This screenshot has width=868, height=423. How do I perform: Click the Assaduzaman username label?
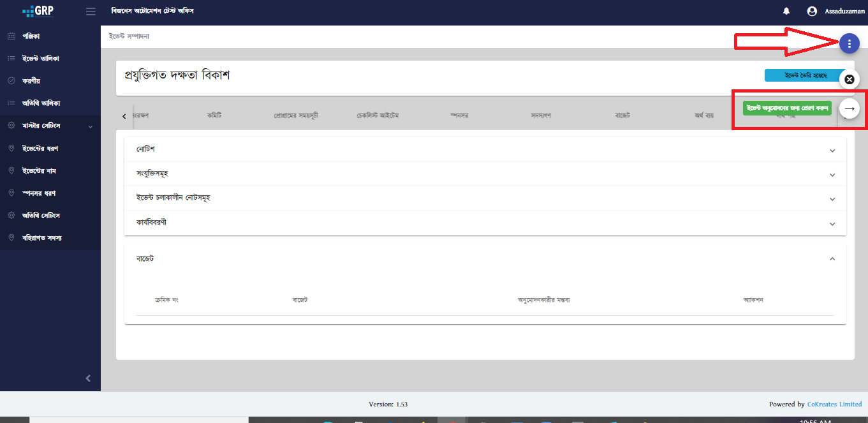[x=844, y=11]
